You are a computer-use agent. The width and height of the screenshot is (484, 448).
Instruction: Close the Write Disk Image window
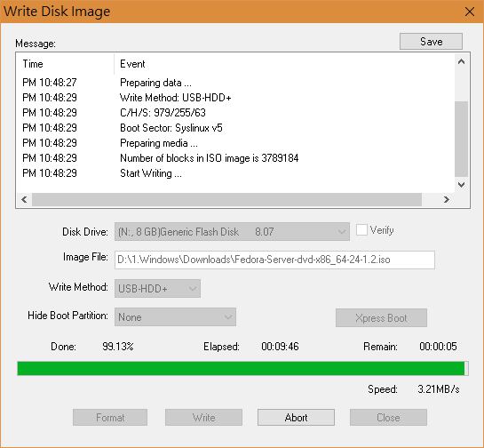pos(470,12)
